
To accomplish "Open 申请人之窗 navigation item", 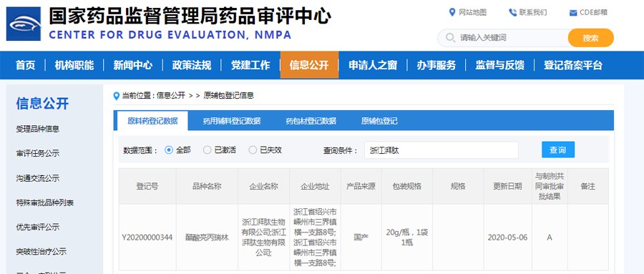I will click(x=373, y=65).
